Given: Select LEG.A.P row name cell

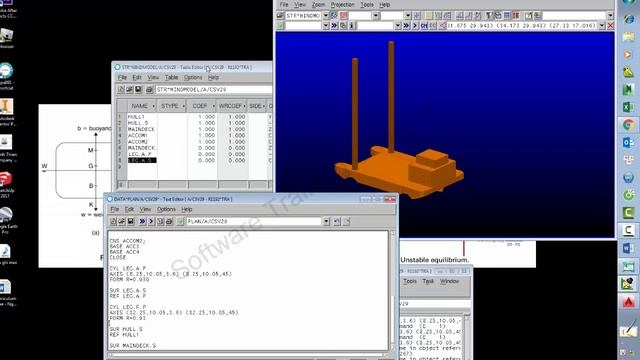Looking at the screenshot, I should (x=142, y=154).
